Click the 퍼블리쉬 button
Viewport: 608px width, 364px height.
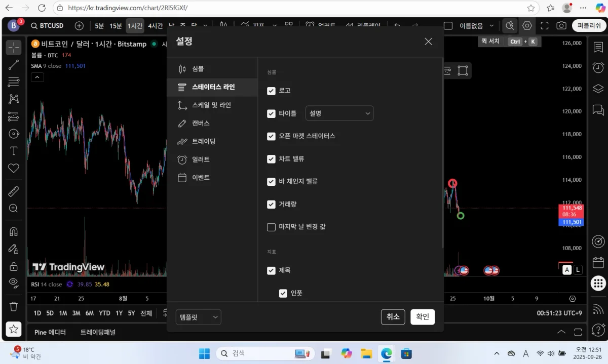click(588, 25)
